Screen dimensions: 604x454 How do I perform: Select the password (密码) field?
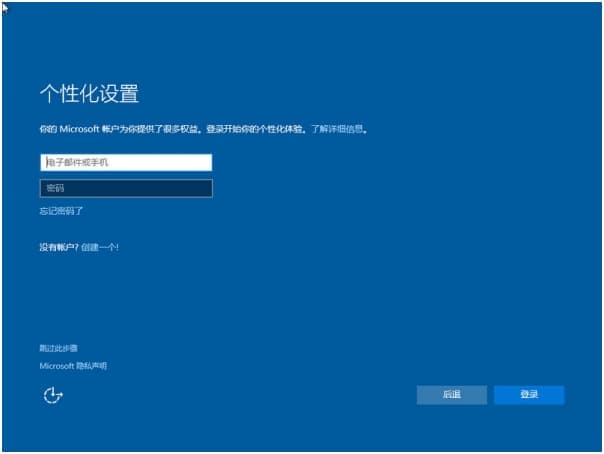(126, 188)
